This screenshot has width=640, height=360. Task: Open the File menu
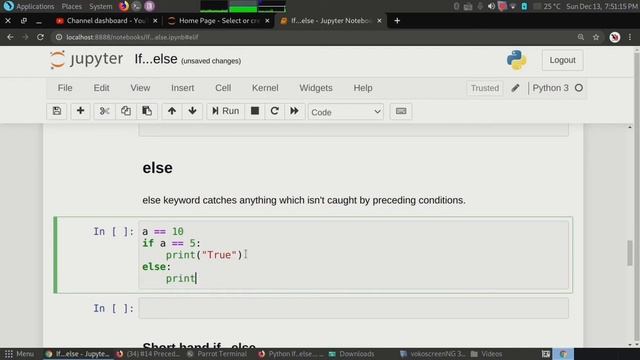(65, 88)
